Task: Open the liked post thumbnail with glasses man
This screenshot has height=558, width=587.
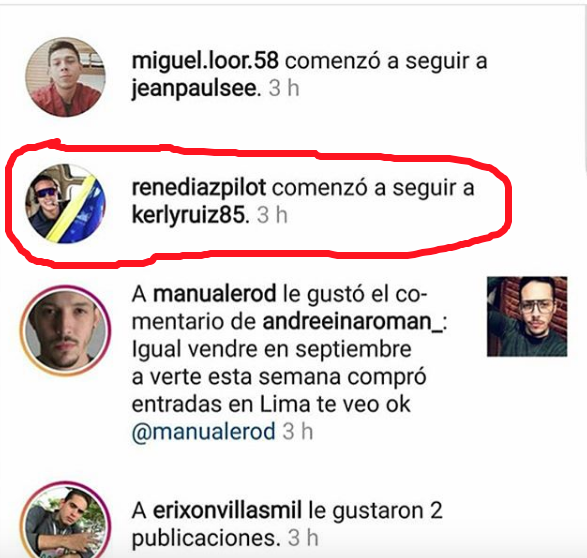Action: [x=527, y=316]
